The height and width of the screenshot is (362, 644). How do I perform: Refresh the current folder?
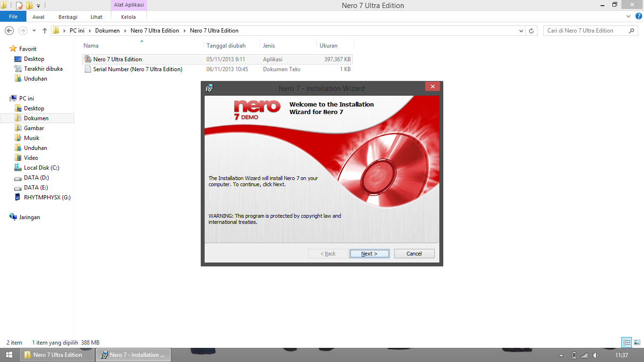click(x=531, y=31)
